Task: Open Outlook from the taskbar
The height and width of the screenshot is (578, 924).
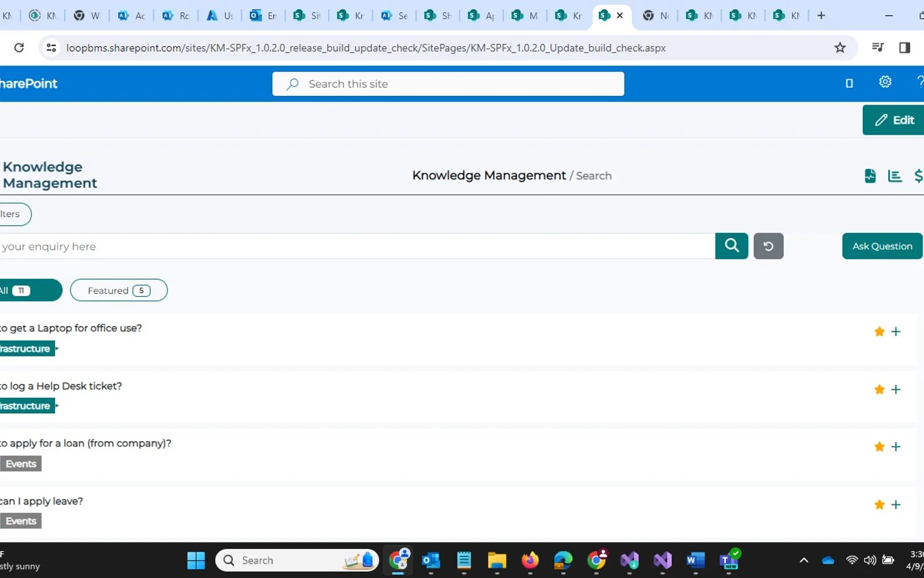Action: point(431,560)
